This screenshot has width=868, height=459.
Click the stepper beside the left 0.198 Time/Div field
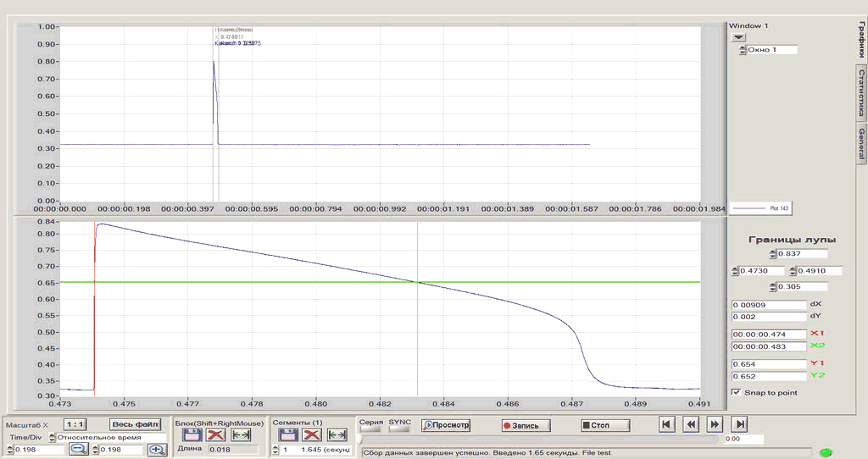[10, 450]
